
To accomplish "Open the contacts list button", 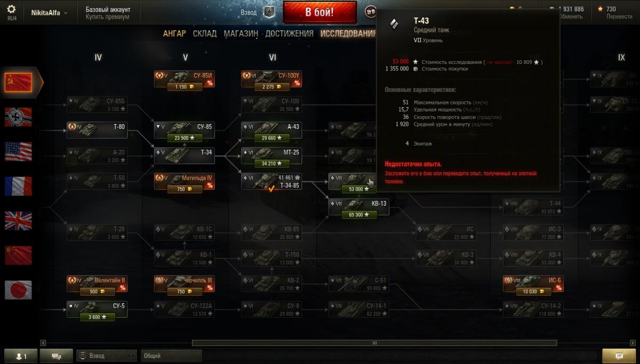I will [x=19, y=356].
